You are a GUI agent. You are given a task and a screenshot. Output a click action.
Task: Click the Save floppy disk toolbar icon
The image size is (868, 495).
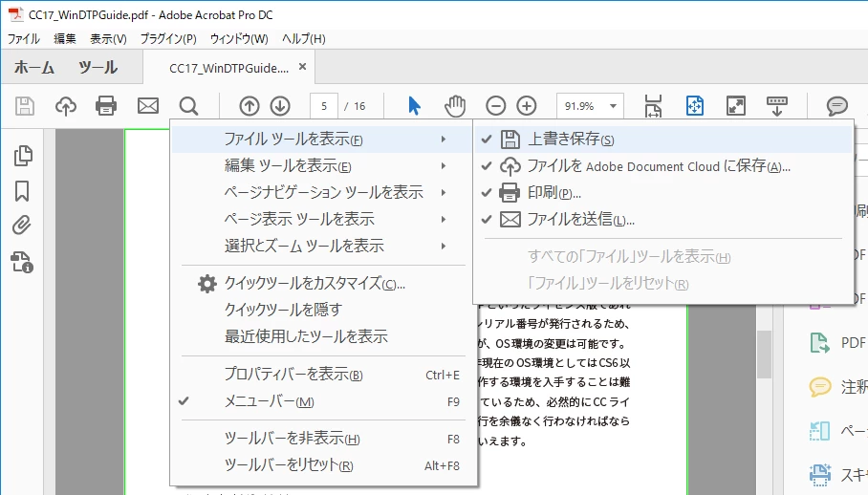pyautogui.click(x=24, y=106)
